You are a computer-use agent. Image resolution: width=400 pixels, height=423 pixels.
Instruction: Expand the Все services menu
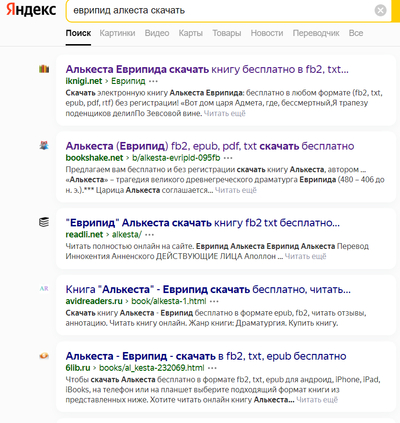(x=356, y=33)
